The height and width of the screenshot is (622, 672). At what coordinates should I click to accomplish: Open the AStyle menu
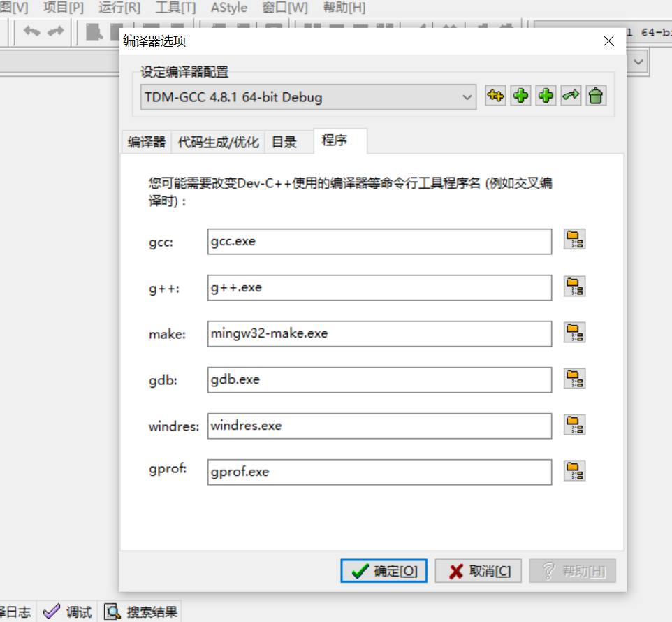(x=228, y=8)
